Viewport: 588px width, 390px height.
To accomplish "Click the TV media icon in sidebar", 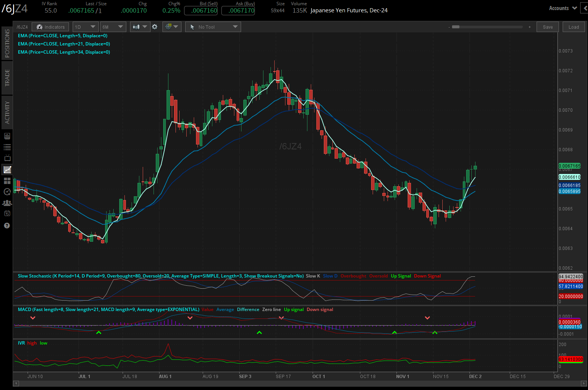I will (x=7, y=158).
